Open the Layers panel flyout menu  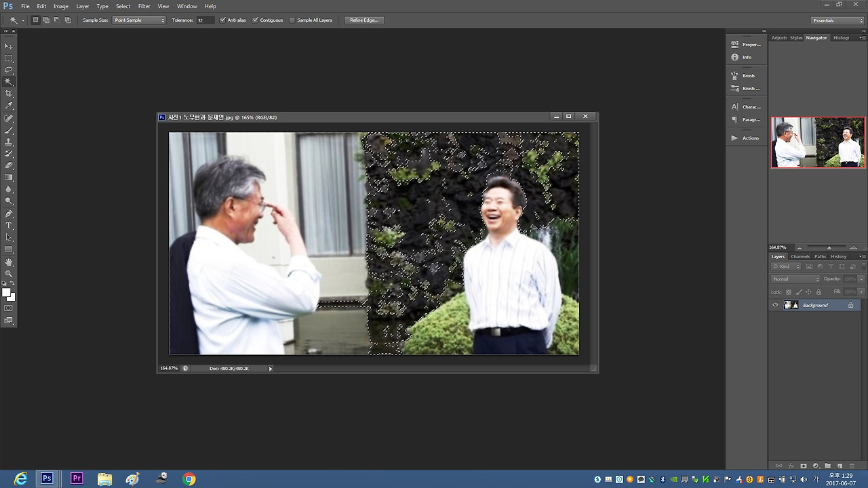862,257
